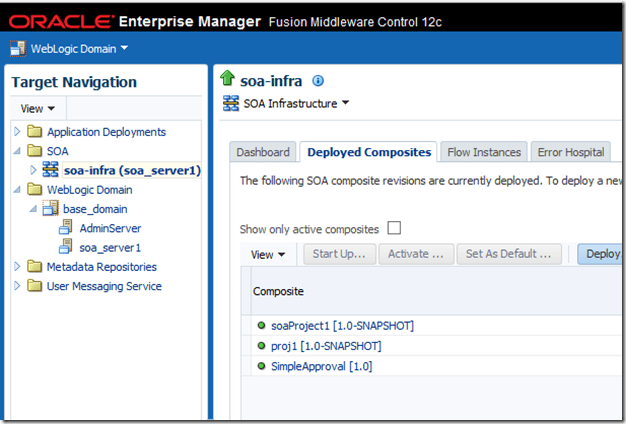Viewport: 626px width, 424px height.
Task: Expand the Application Deployments folder
Action: (17, 131)
